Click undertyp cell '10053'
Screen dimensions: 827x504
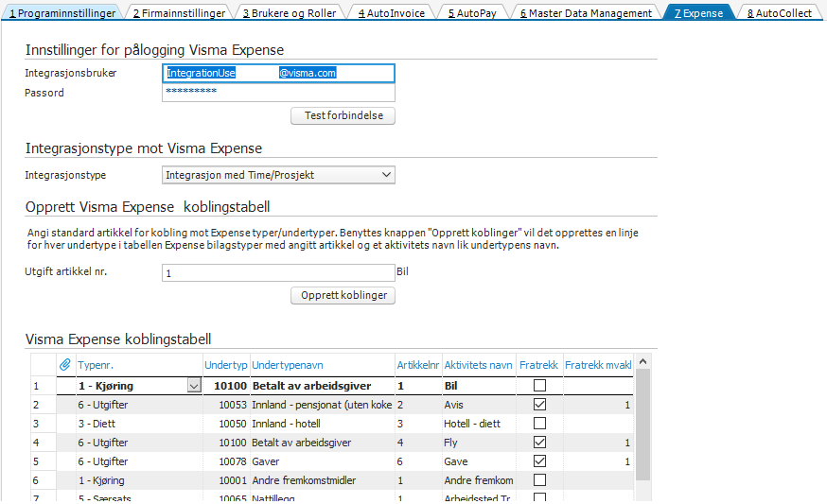coord(226,405)
